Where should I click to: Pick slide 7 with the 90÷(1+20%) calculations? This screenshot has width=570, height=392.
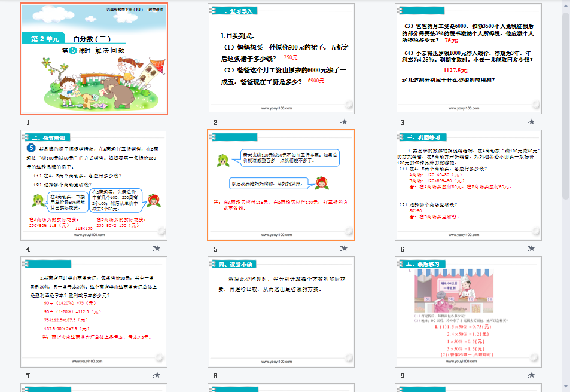pos(94,312)
